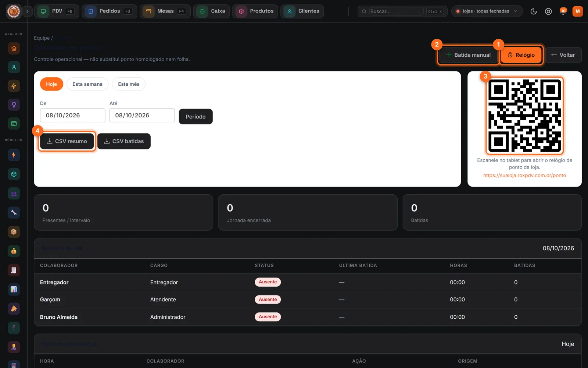Open the Produtos tab

coord(255,11)
